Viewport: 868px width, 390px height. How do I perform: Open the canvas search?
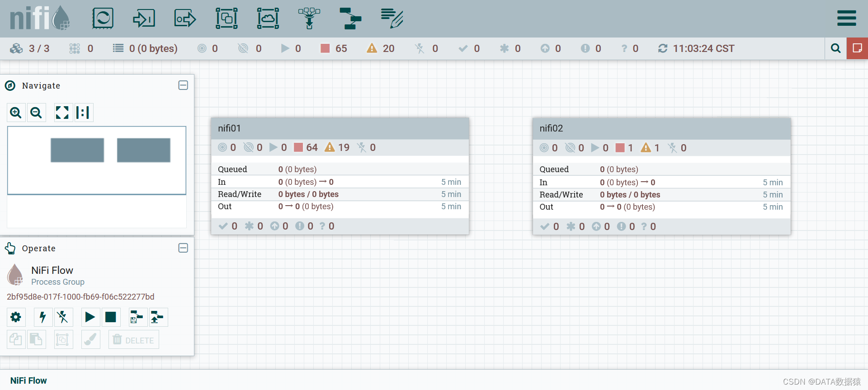836,48
